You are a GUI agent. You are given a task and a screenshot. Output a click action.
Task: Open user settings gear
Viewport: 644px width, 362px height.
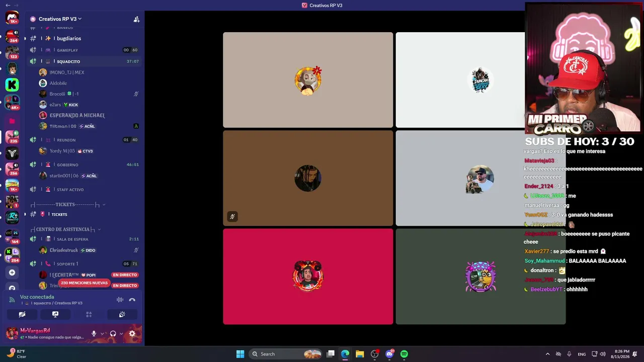tap(132, 333)
